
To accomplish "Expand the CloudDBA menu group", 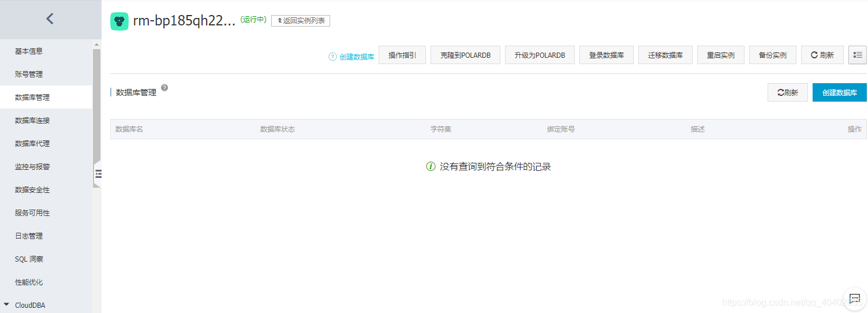I will 7,304.
